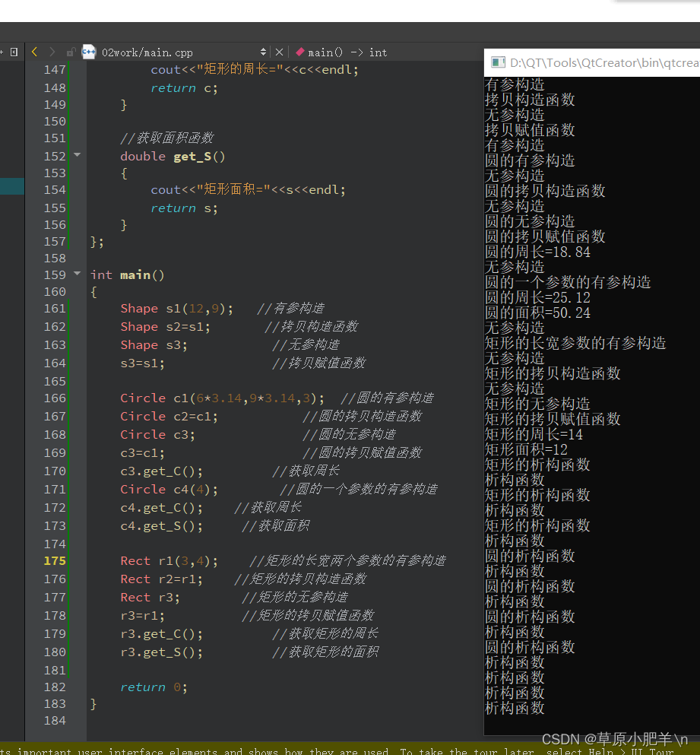Screen dimensions: 700x755
Task: Click the comment '//矩形的长宽两个参数的有参构造'
Action: (347, 561)
